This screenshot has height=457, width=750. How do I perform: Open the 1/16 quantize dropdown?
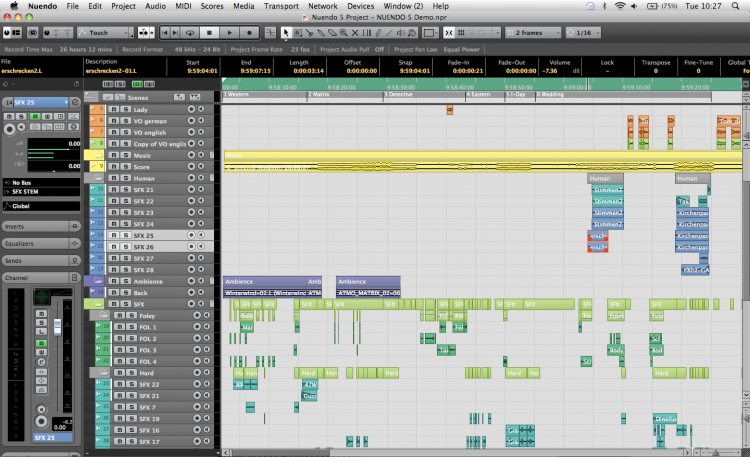tap(583, 33)
